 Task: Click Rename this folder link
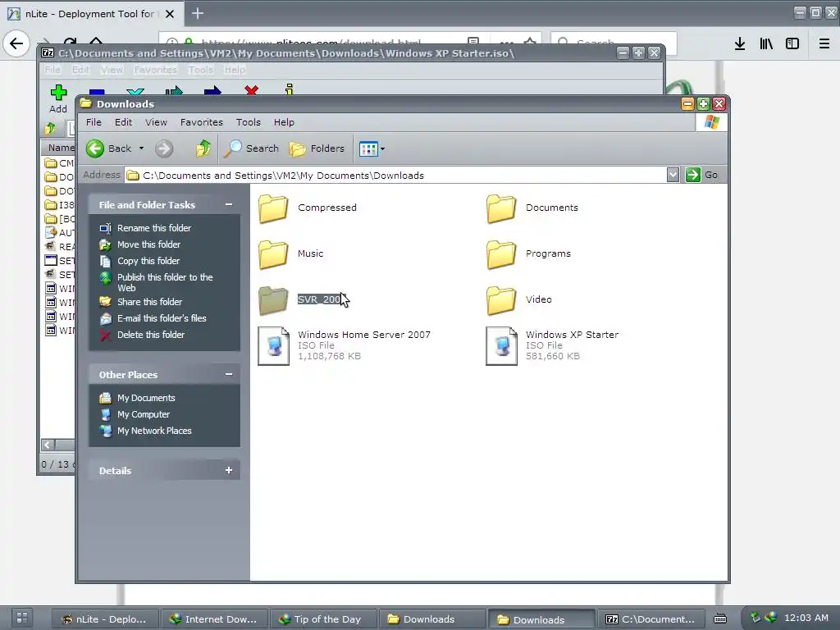coord(153,228)
